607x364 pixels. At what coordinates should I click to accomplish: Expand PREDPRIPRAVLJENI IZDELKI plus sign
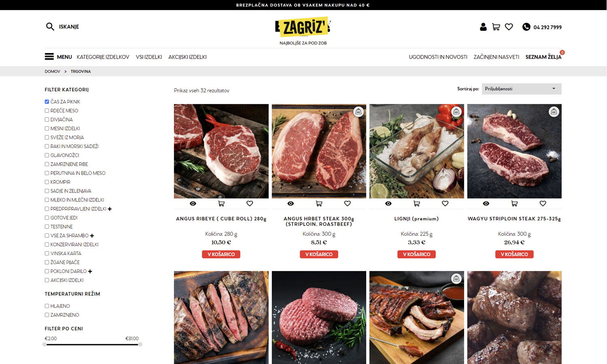(110, 209)
